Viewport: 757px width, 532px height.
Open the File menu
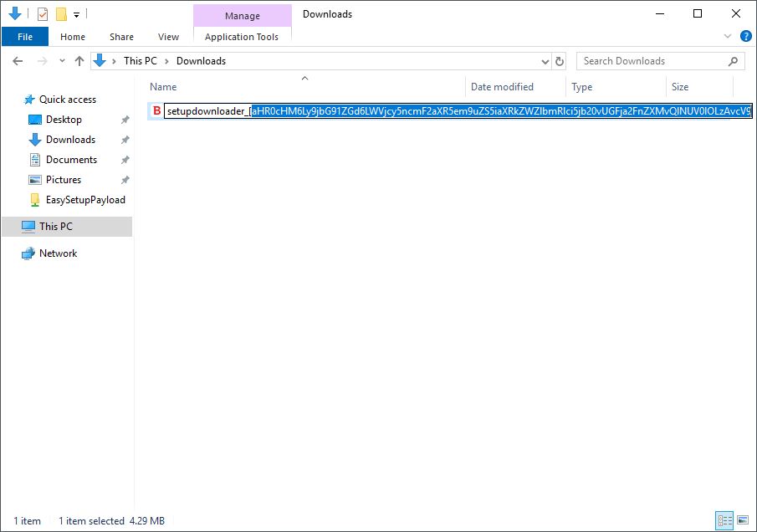[24, 37]
